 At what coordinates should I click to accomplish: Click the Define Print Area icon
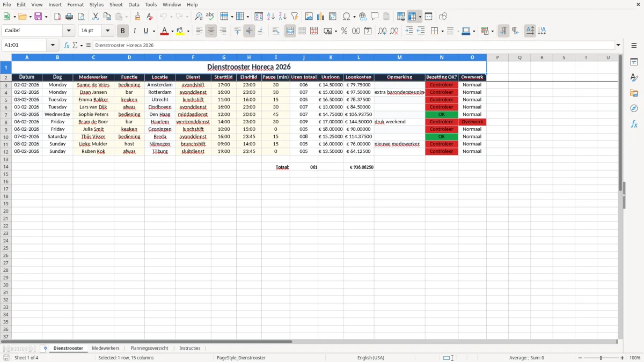(x=401, y=17)
